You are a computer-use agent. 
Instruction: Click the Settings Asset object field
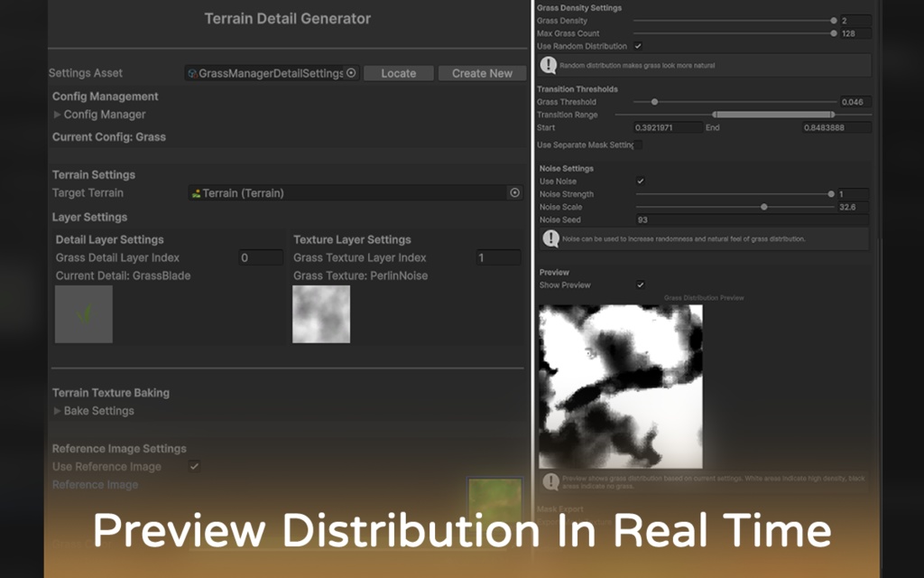[x=273, y=73]
